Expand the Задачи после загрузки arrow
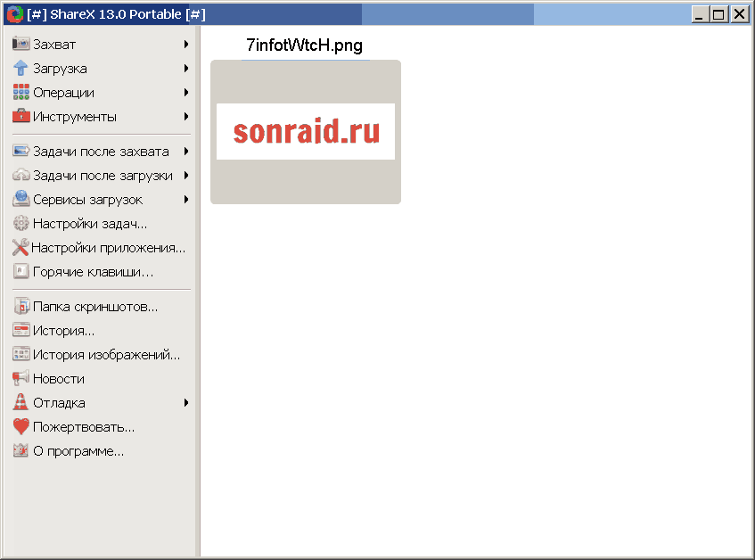This screenshot has height=560, width=755. point(186,176)
